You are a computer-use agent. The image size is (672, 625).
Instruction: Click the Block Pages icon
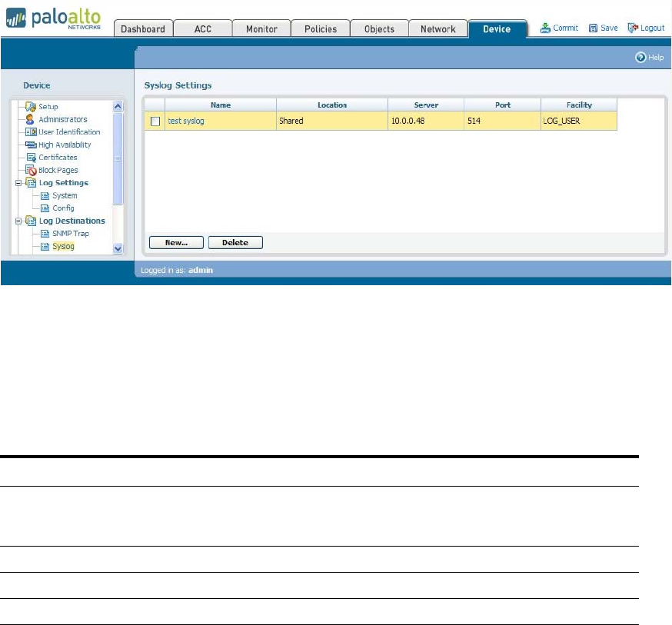[x=31, y=170]
